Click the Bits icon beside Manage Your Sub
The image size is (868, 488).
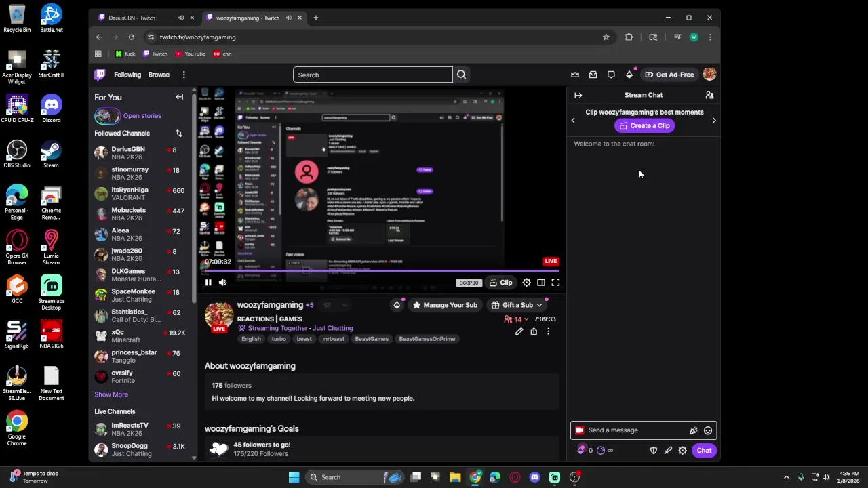click(397, 305)
